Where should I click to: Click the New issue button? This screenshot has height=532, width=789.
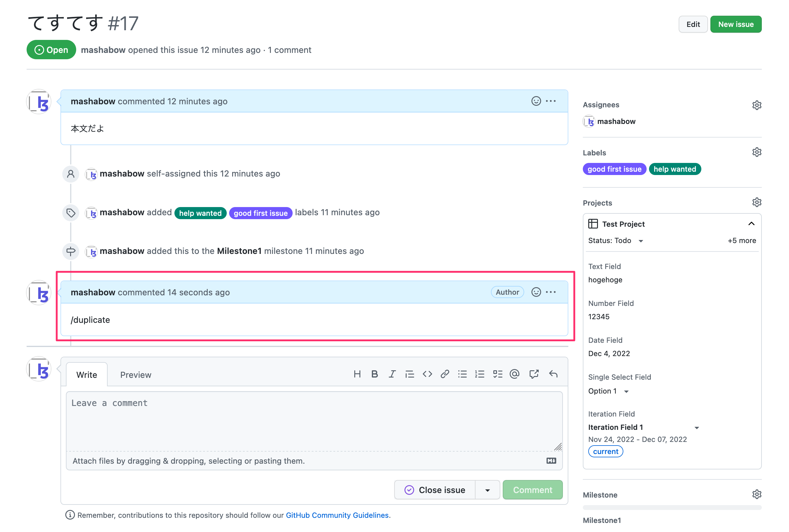[x=736, y=24]
